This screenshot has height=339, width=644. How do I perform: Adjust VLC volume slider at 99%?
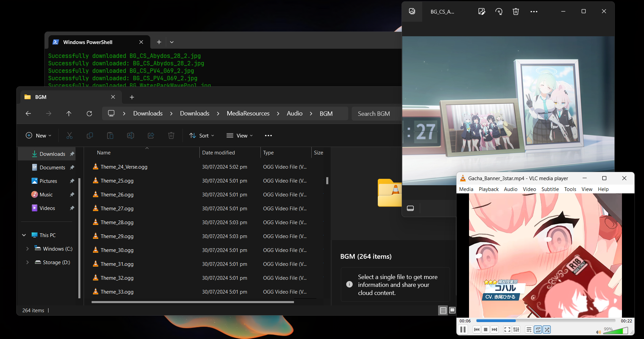(x=616, y=331)
